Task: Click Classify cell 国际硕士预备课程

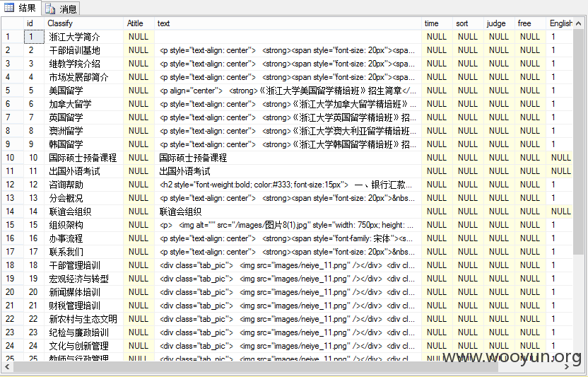Action: point(83,158)
